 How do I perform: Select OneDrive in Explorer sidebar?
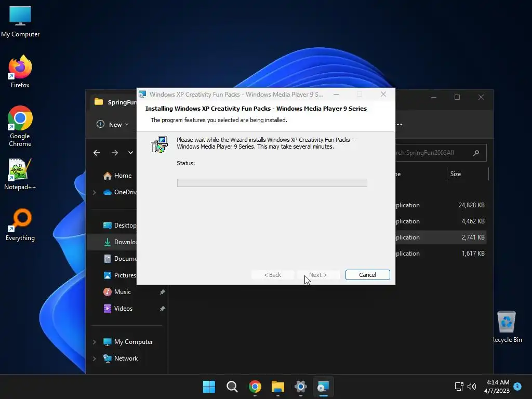coord(120,192)
